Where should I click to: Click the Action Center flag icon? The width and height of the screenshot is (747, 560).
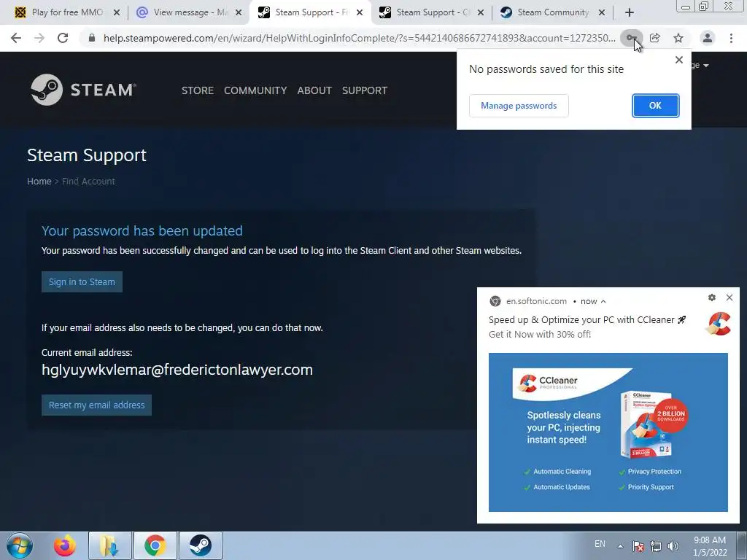point(638,546)
